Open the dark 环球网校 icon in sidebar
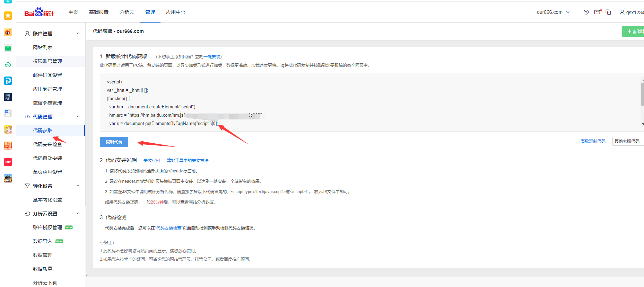Viewport: 644px width, 287px height. pos(8,97)
